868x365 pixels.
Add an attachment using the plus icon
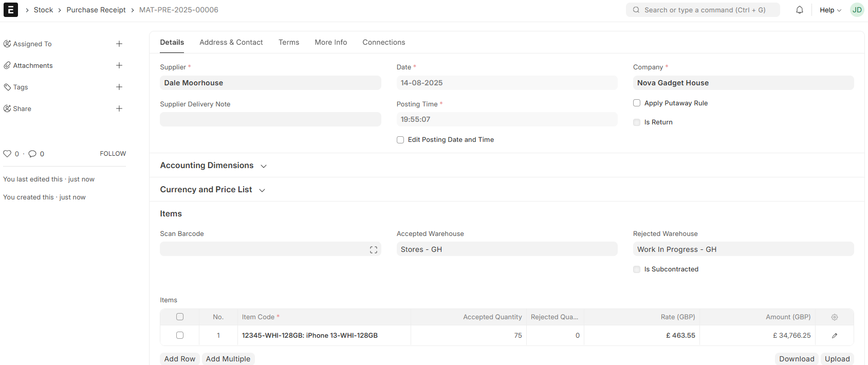pos(119,65)
